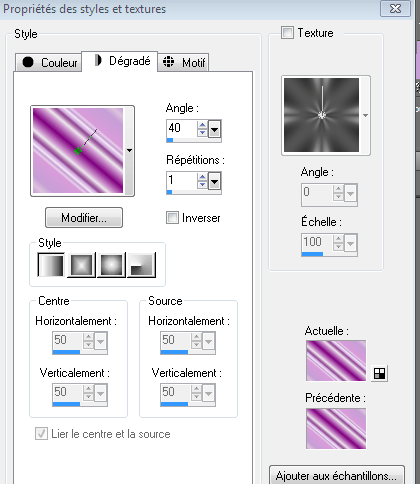Click the Modifier... button
The width and height of the screenshot is (420, 484).
pyautogui.click(x=84, y=218)
